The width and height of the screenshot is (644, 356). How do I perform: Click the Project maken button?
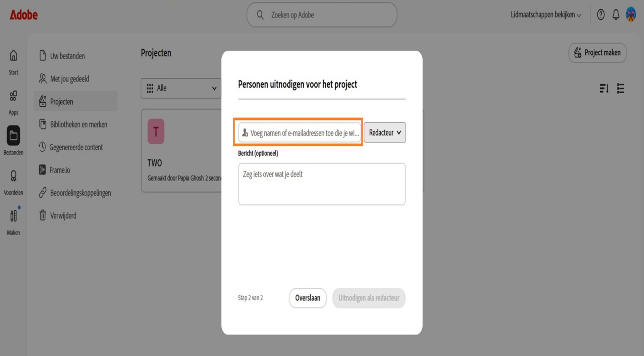[x=597, y=53]
